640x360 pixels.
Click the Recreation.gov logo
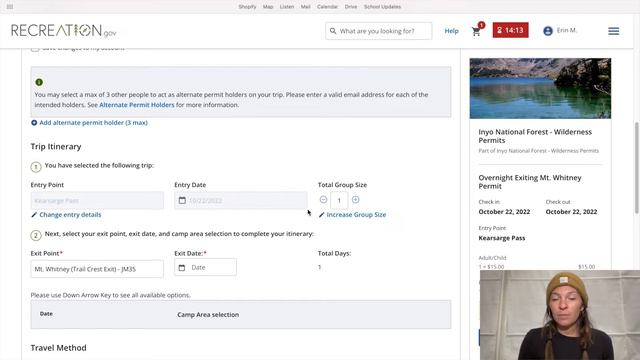[x=64, y=31]
